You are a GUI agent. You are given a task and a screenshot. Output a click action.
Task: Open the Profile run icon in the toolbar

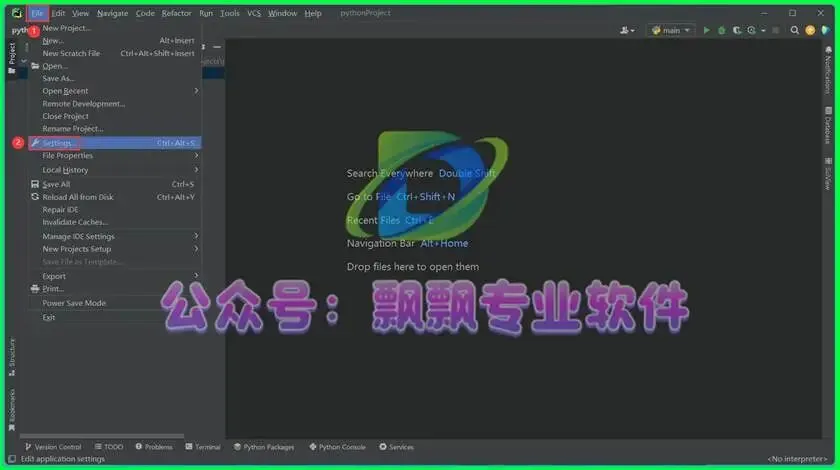click(x=752, y=31)
